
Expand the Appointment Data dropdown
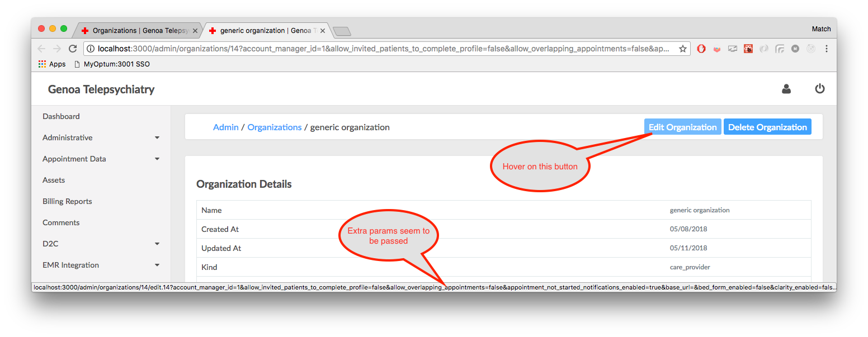74,159
